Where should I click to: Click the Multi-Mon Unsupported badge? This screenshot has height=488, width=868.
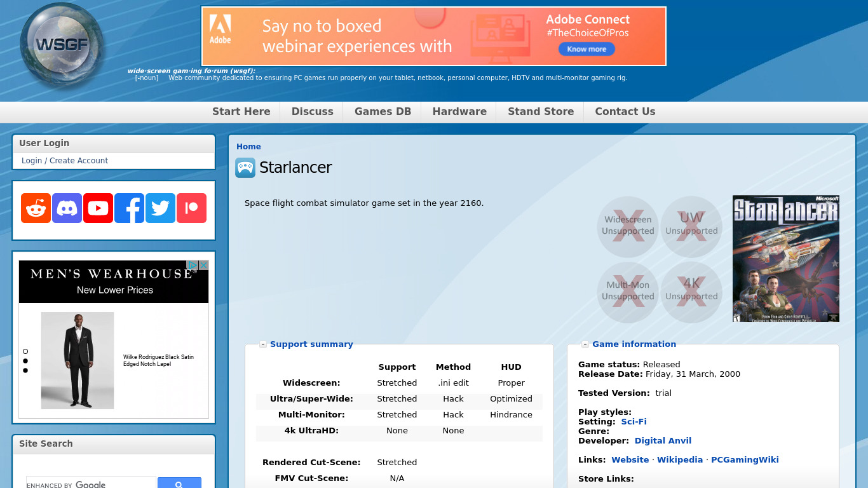(628, 292)
